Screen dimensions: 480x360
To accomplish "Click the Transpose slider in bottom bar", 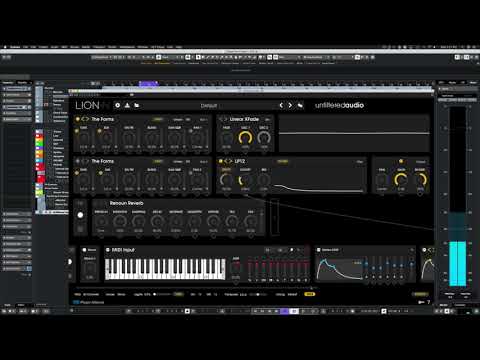I will (x=258, y=294).
